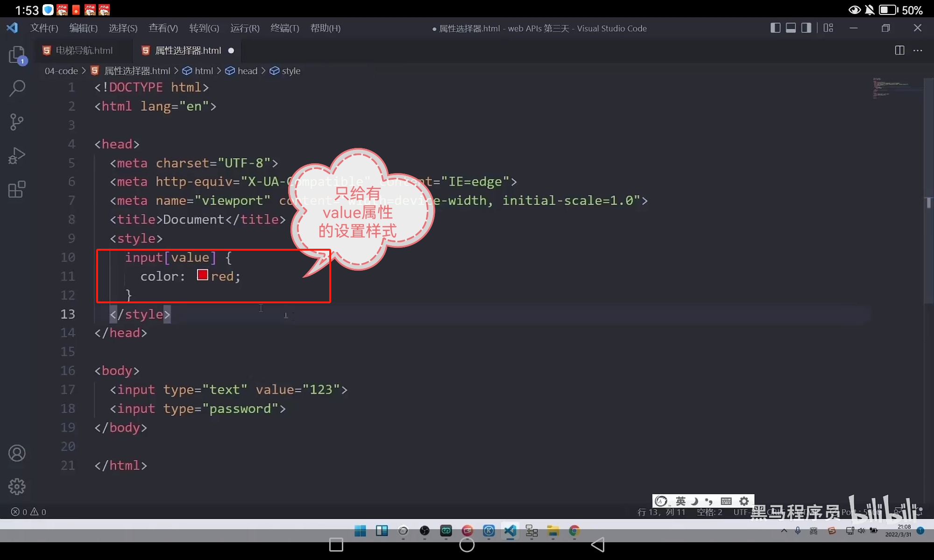Screen dimensions: 934x560
Task: Select the Search icon in activity bar
Action: pos(17,88)
